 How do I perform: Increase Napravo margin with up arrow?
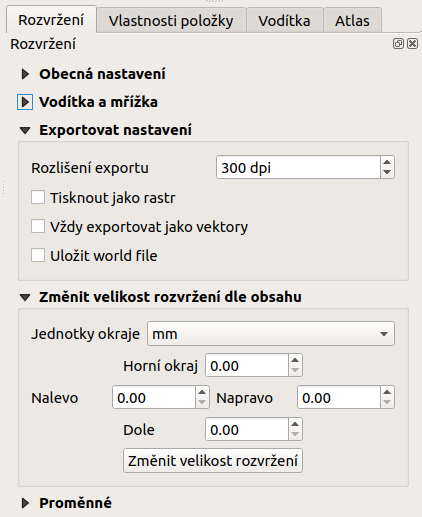387,392
